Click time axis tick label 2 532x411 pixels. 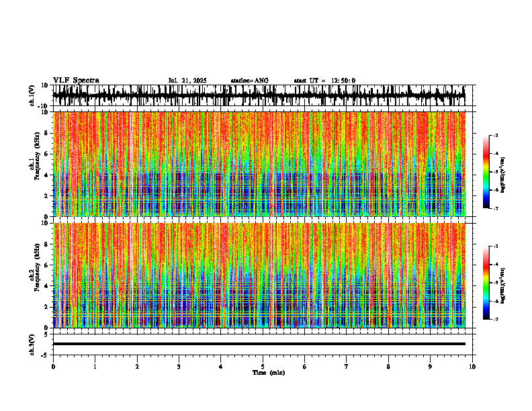(x=137, y=367)
